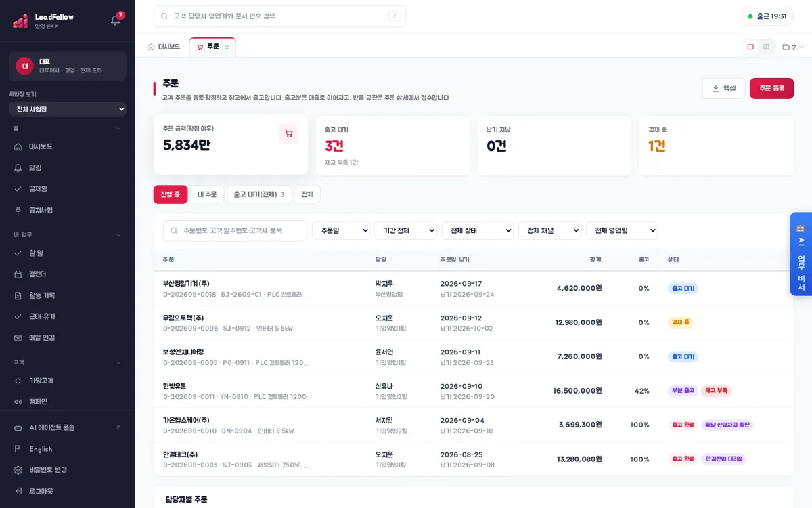Select the 전체 filter chip
This screenshot has width=812, height=508.
[x=307, y=194]
